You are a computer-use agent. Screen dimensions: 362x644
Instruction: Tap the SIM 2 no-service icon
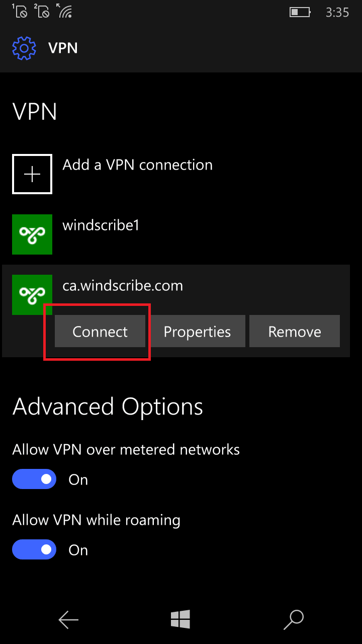(42, 11)
